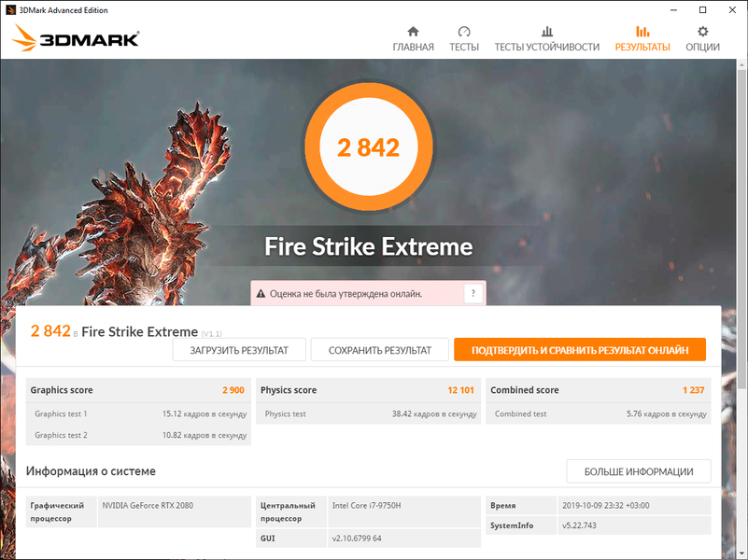The width and height of the screenshot is (748, 560).
Task: Click the ЗАГРУЗИТЬ РЕЗУЛЬТАТ button
Action: (x=239, y=350)
